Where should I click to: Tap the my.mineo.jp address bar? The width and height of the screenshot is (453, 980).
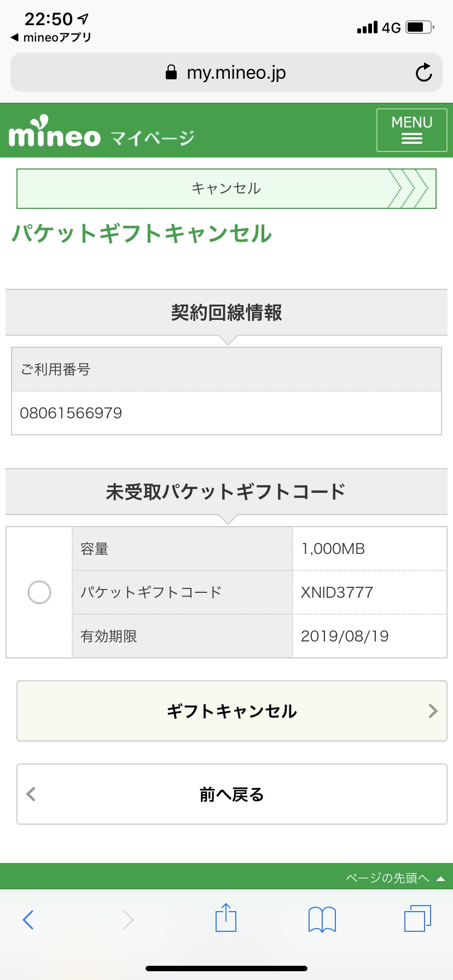pyautogui.click(x=236, y=73)
